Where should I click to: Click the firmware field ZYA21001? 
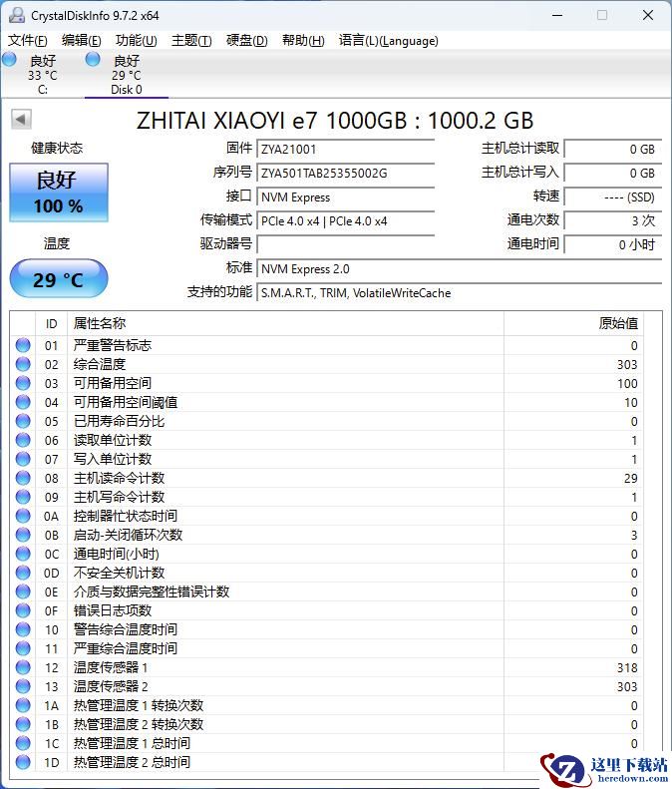(x=346, y=149)
